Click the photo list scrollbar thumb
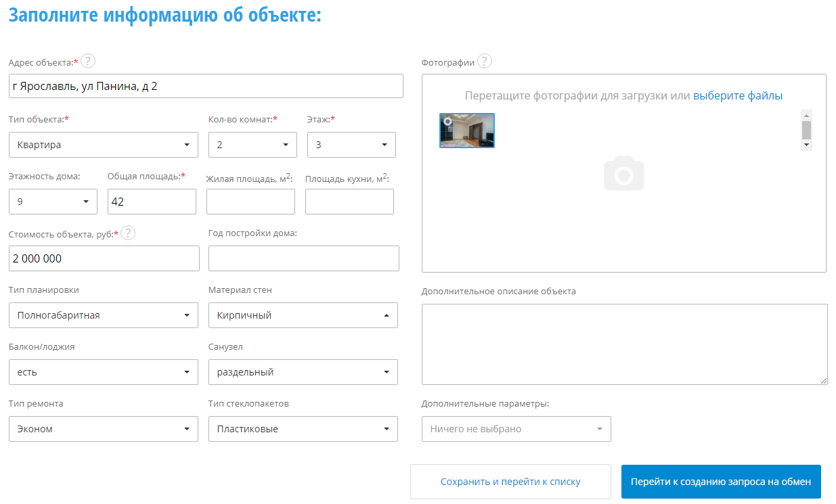Viewport: 836px width, 504px height. (x=806, y=130)
